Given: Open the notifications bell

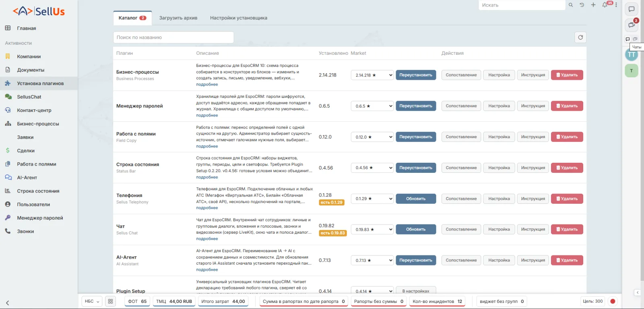Looking at the screenshot, I should click(605, 5).
